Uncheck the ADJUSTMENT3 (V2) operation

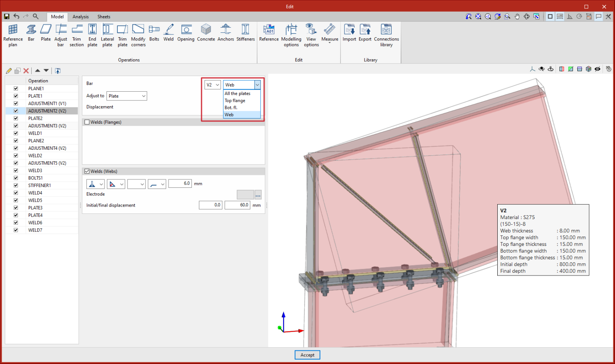click(16, 126)
